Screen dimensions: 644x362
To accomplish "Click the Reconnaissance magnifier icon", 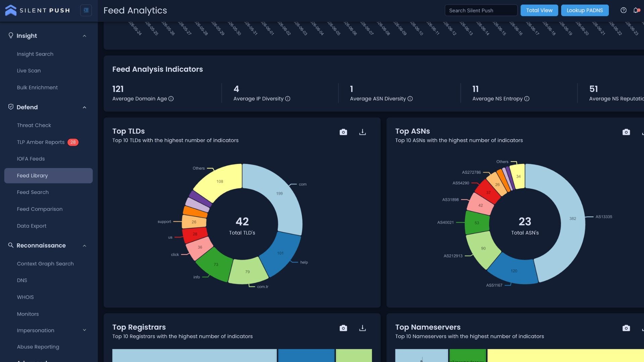I will 11,245.
